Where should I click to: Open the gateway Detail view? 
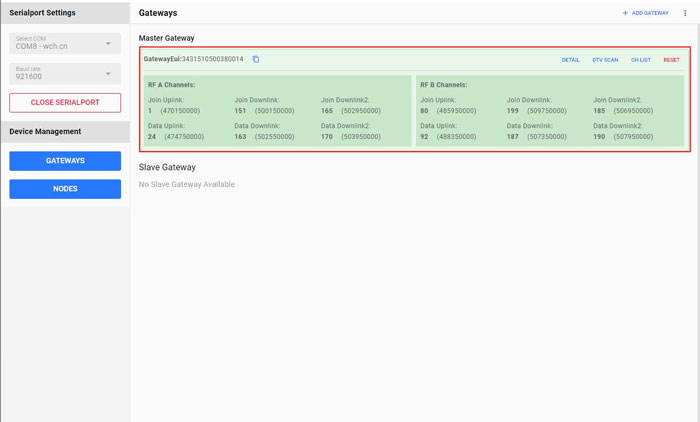570,60
